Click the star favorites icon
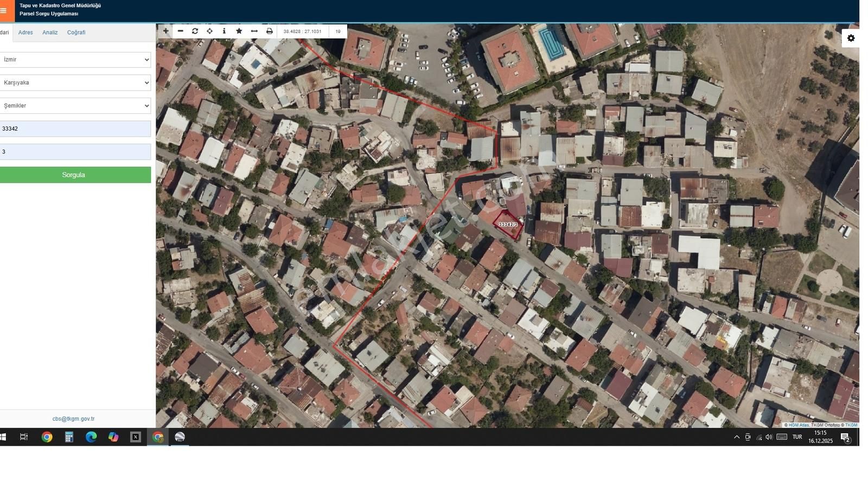The height and width of the screenshot is (488, 868). click(239, 31)
